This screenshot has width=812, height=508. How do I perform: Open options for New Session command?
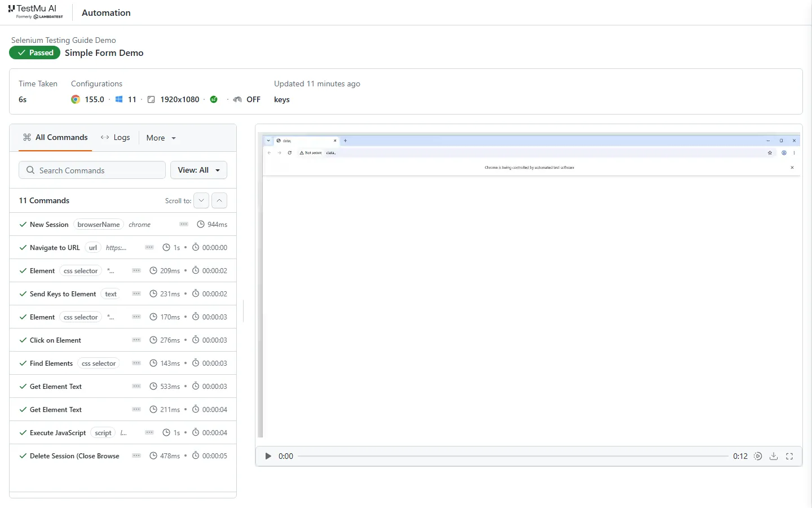click(184, 224)
